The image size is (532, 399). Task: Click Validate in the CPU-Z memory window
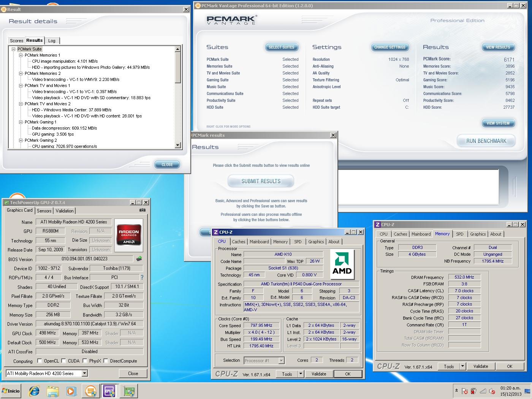click(x=481, y=366)
